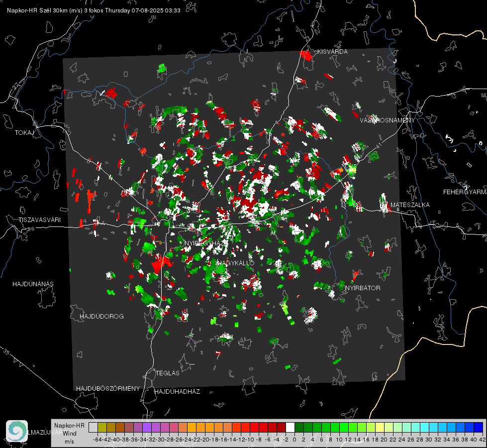Select the bright green swatch between 10 and 12
Screen dimensions: 487x448
(344, 427)
